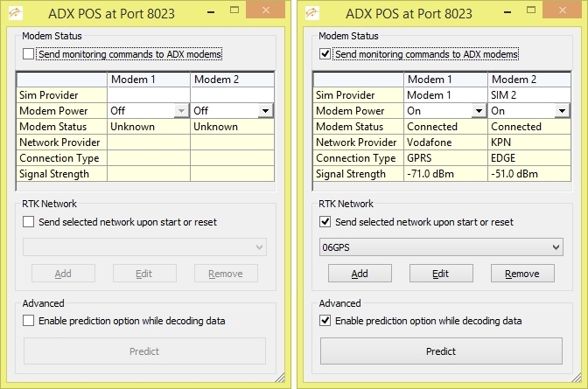Image resolution: width=588 pixels, height=389 pixels.
Task: Expand Modem 2 power dropdown showing Off
Action: tap(264, 111)
